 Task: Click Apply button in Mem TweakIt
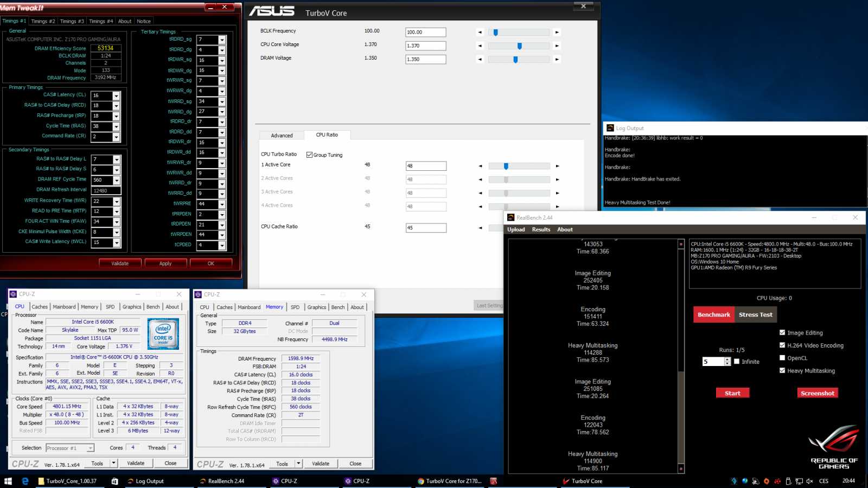pos(165,264)
